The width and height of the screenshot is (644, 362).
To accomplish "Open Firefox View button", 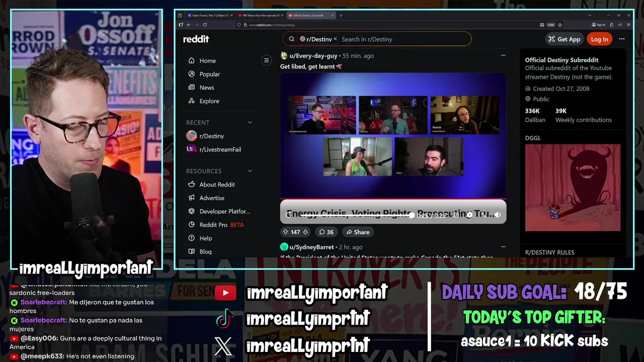I will [180, 16].
